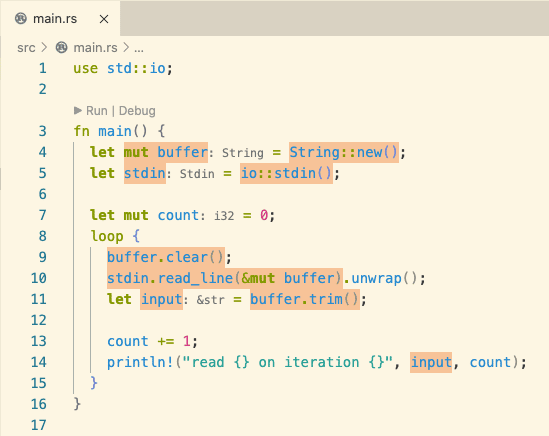
Task: Click 'println!' macro on line 14
Action: (x=140, y=362)
